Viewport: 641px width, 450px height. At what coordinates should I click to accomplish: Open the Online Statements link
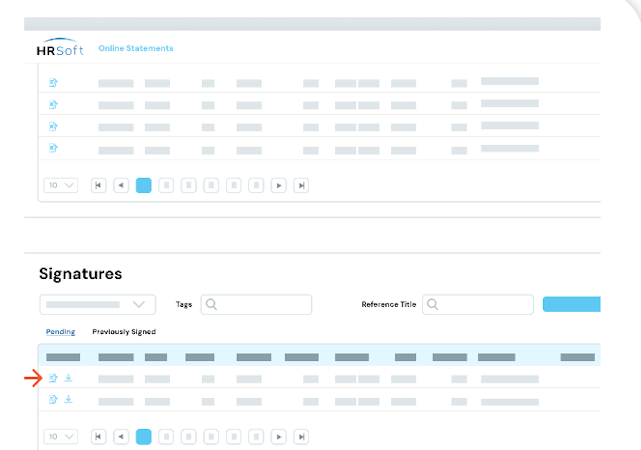click(x=136, y=48)
